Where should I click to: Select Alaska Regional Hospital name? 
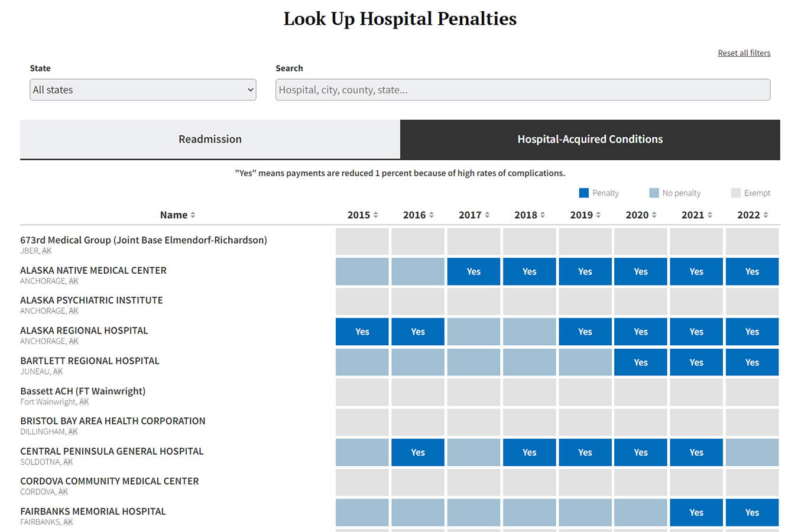tap(84, 330)
